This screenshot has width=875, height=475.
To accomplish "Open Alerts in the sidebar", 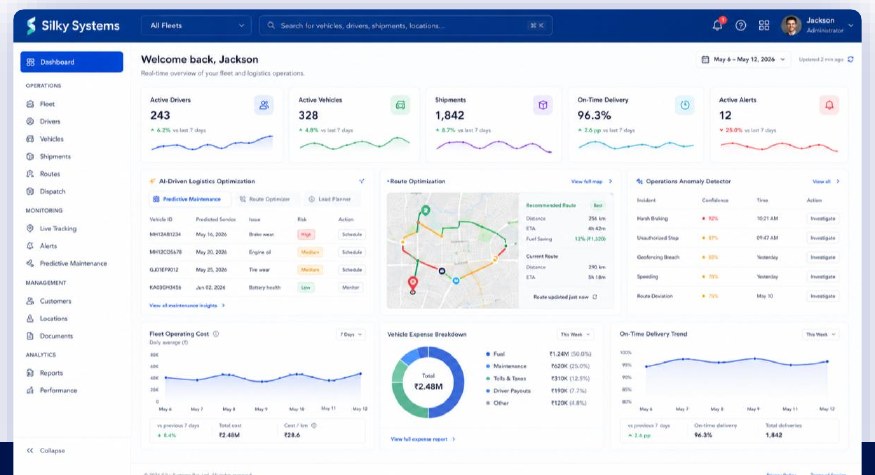I will [x=48, y=246].
